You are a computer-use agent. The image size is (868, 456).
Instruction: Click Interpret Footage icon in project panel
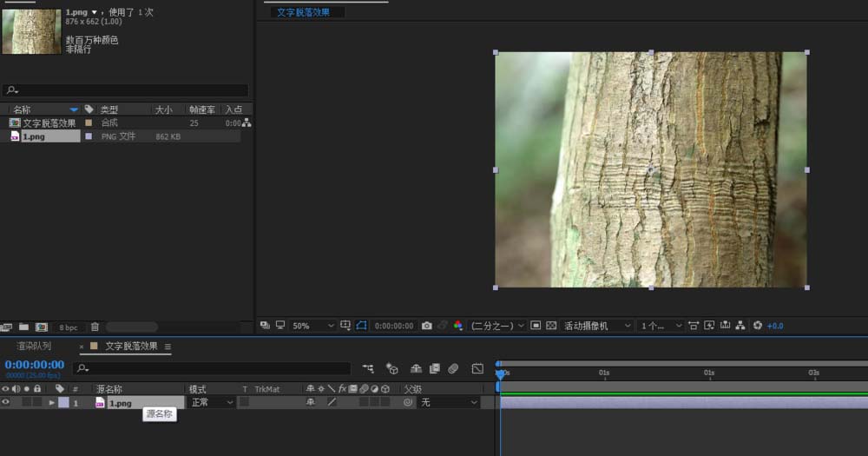point(7,327)
